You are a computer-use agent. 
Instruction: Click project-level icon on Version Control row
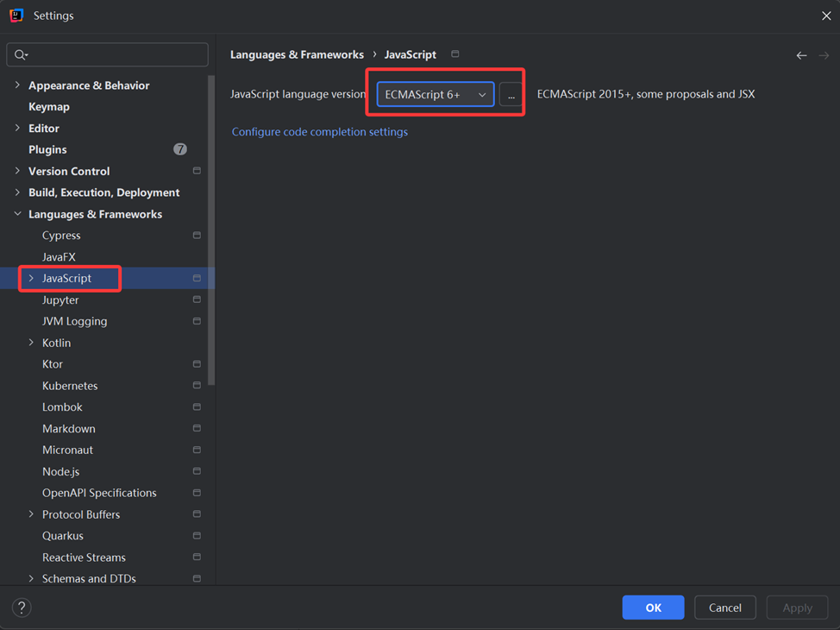[197, 171]
